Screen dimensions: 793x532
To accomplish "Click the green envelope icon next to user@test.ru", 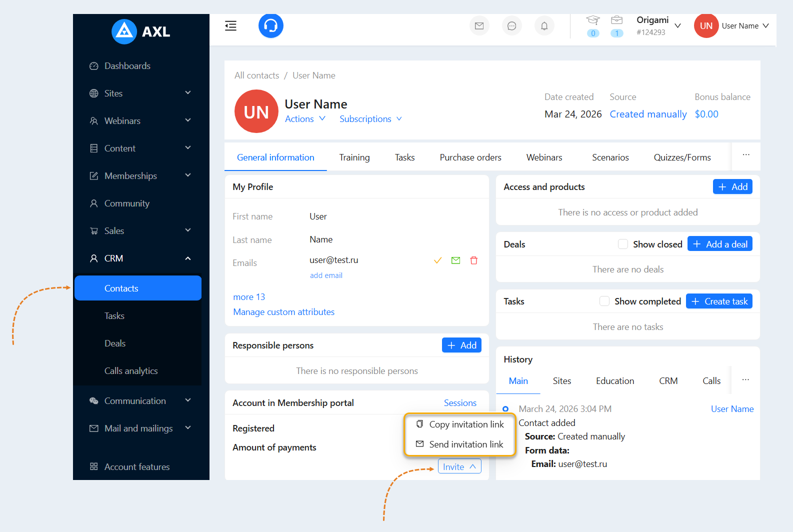I will point(455,260).
